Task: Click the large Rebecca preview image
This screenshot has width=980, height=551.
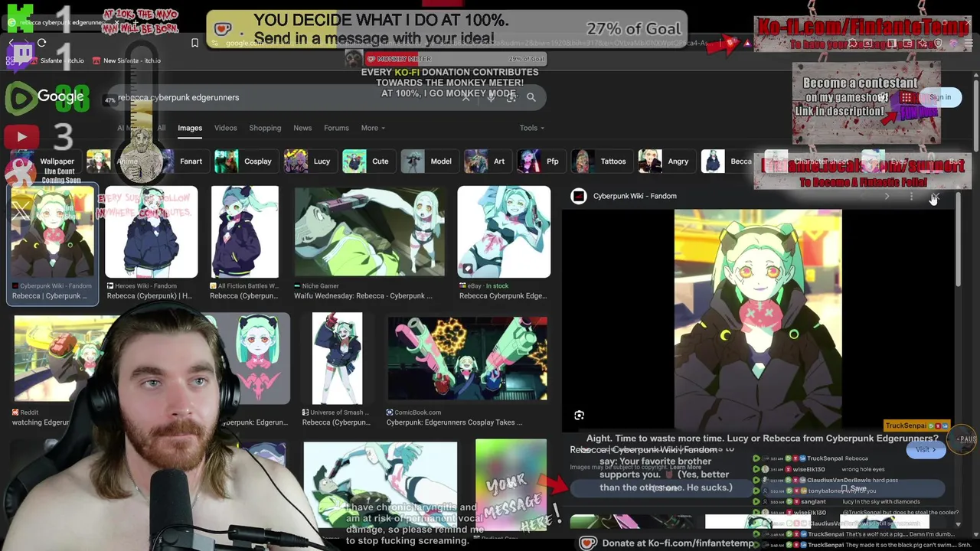Action: [758, 321]
